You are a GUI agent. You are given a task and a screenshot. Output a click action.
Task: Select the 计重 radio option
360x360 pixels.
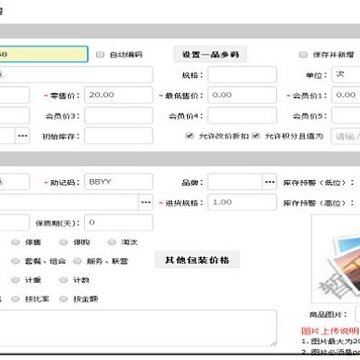[15, 280]
